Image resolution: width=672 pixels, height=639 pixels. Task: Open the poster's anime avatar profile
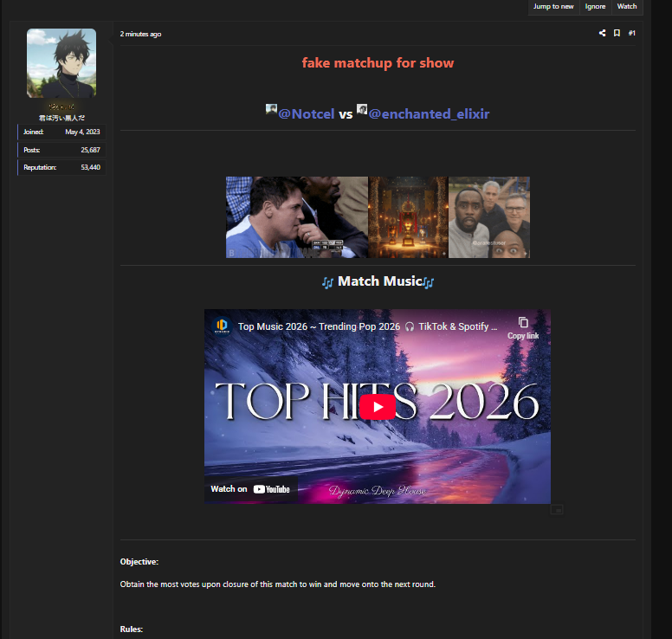[x=61, y=62]
